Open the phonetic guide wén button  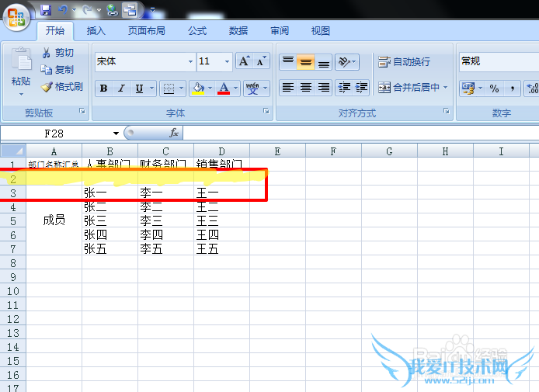[x=252, y=88]
